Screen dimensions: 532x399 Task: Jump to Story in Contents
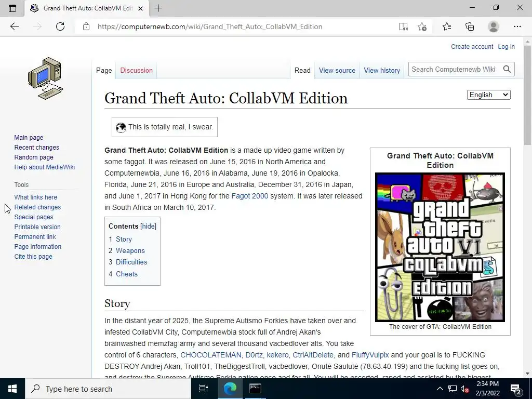124,239
